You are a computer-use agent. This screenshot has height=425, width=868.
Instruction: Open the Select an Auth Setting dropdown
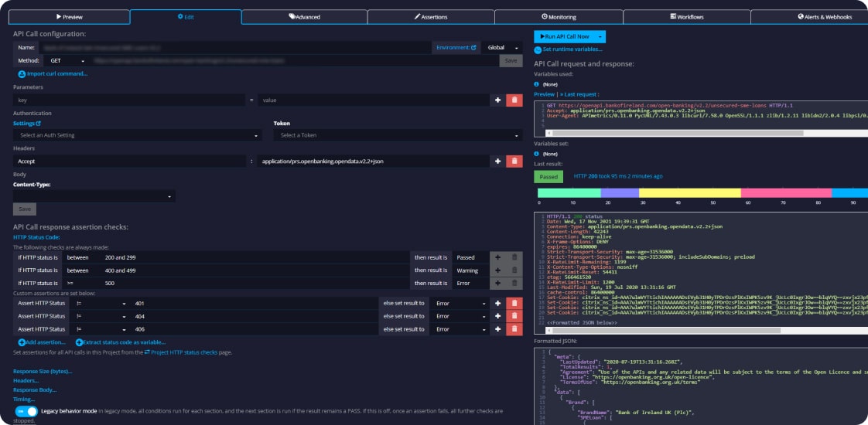[x=138, y=135]
